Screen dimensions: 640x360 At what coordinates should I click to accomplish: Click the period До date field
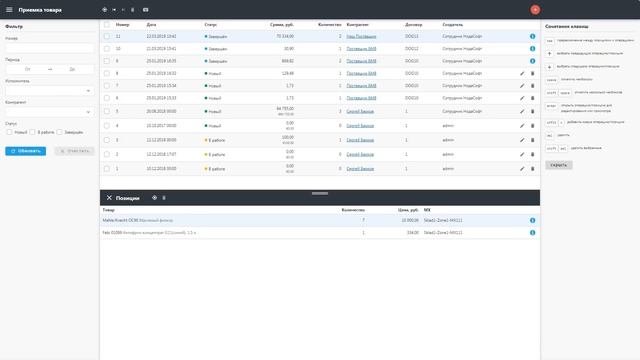[x=72, y=69]
